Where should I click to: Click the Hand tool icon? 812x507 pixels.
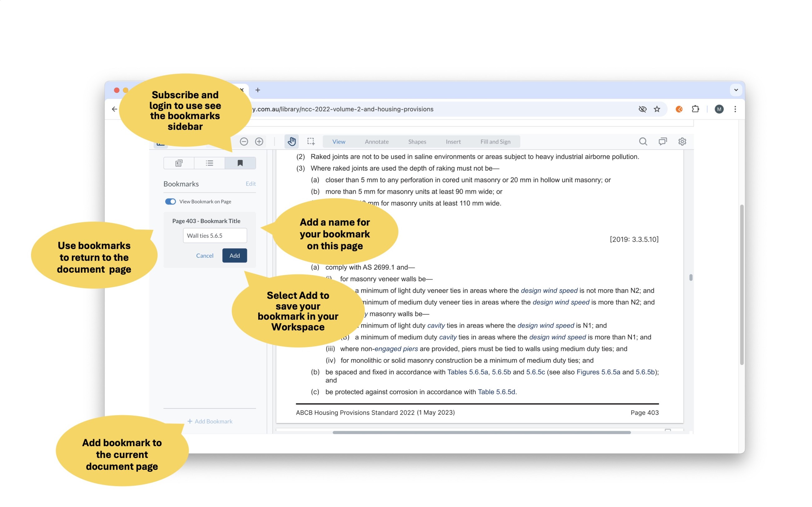point(291,141)
